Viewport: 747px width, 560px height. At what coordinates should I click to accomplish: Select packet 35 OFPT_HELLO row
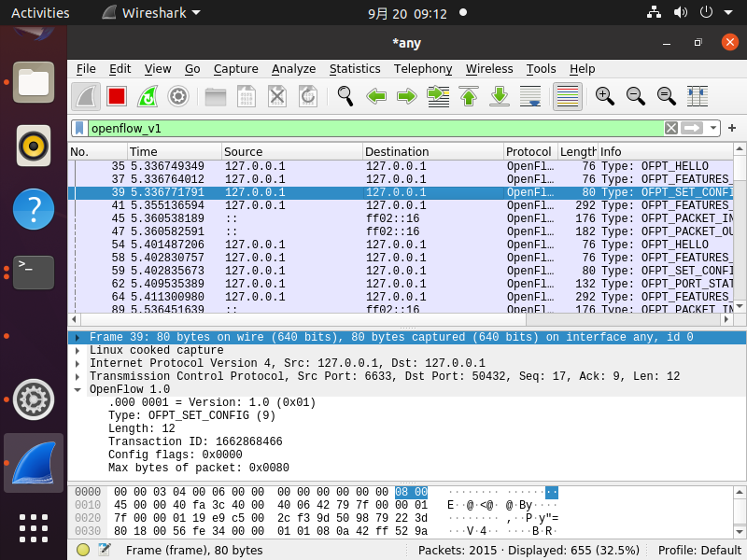click(x=401, y=166)
